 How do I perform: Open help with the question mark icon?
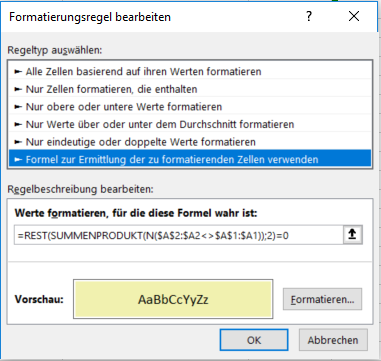(309, 16)
